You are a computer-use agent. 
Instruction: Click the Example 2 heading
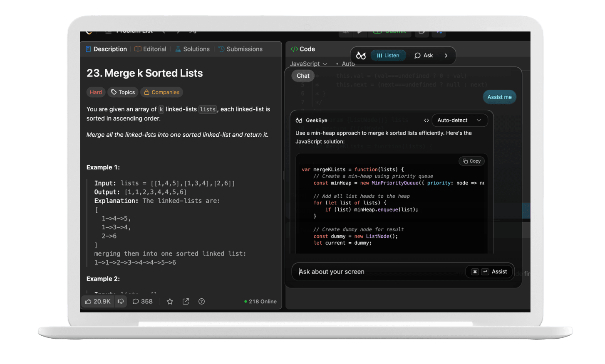[103, 279]
